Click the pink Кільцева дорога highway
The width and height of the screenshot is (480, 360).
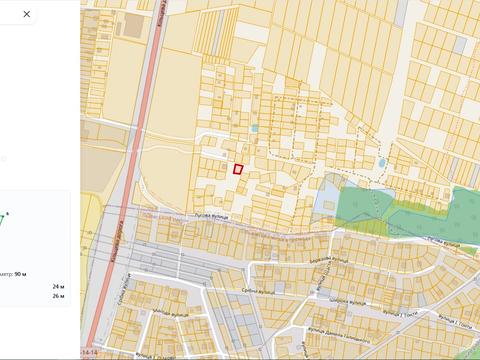pos(129,180)
